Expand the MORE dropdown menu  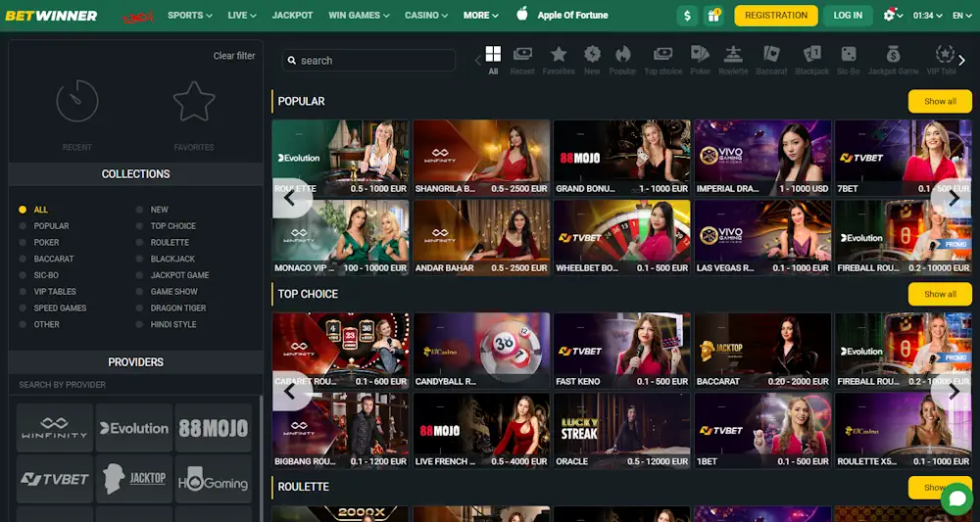(480, 16)
